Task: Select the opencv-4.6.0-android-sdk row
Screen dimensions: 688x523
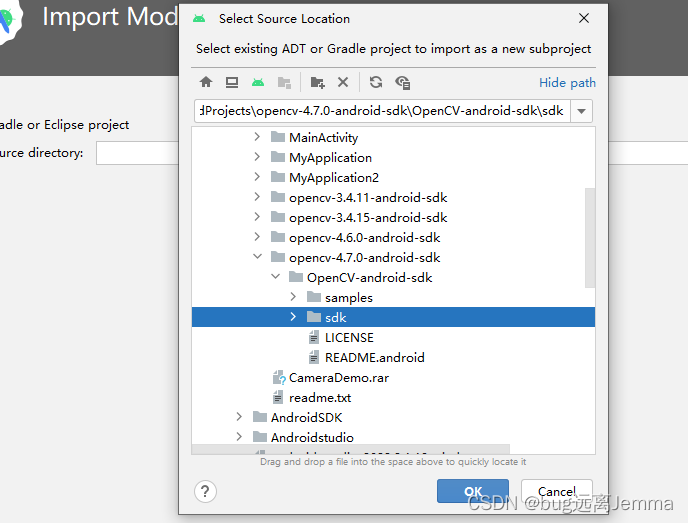Action: point(393,237)
